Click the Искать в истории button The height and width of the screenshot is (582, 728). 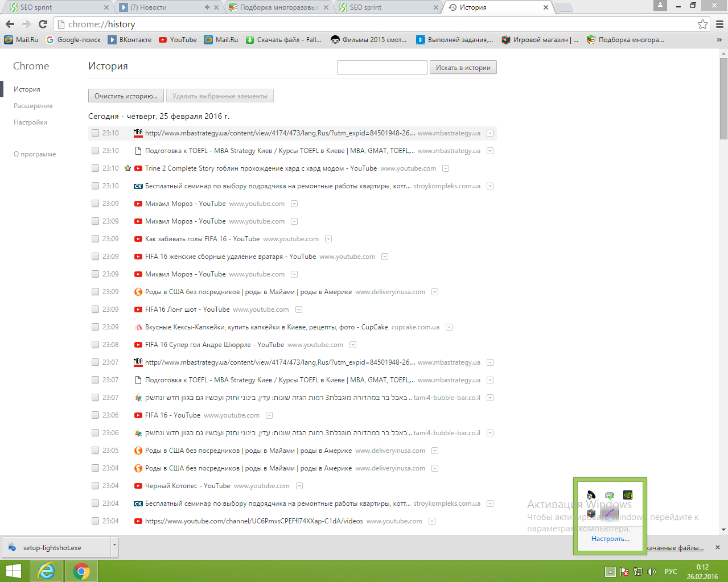463,67
